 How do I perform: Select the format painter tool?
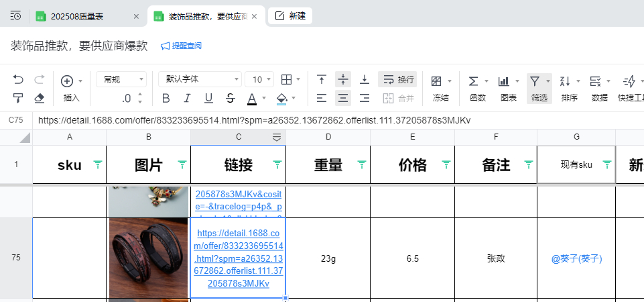tap(18, 98)
